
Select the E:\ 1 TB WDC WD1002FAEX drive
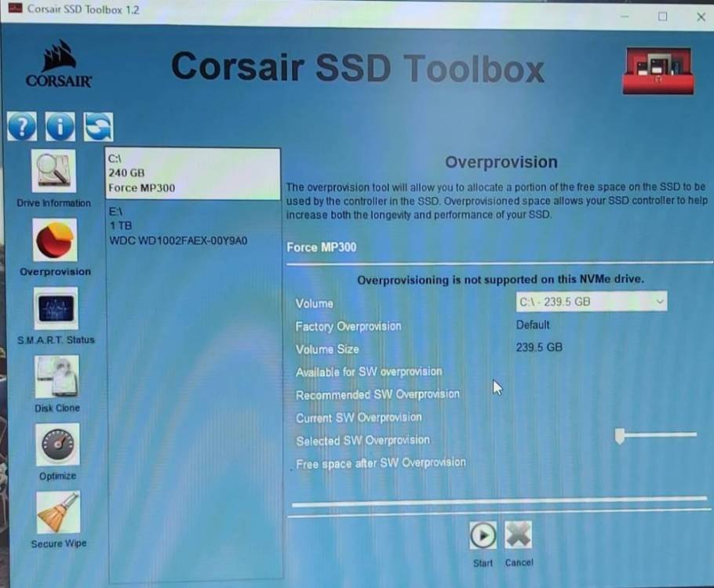(x=192, y=227)
